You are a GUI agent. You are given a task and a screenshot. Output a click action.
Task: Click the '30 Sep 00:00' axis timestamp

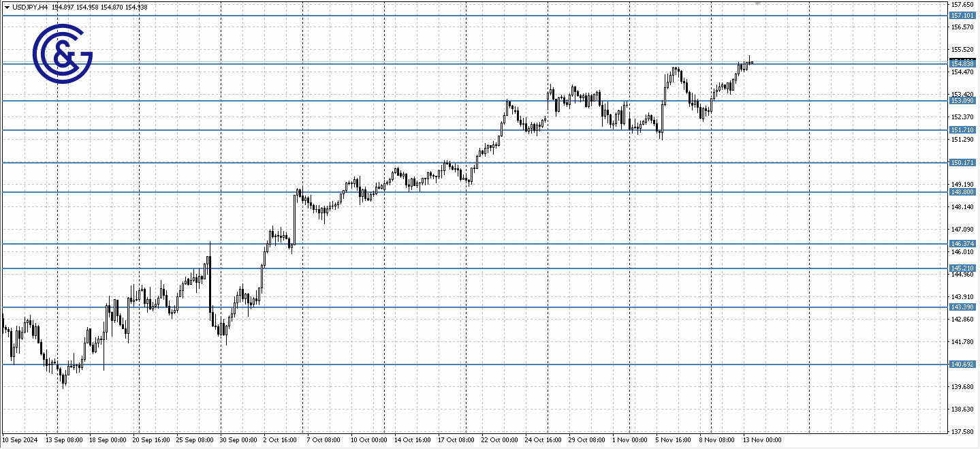coord(237,440)
